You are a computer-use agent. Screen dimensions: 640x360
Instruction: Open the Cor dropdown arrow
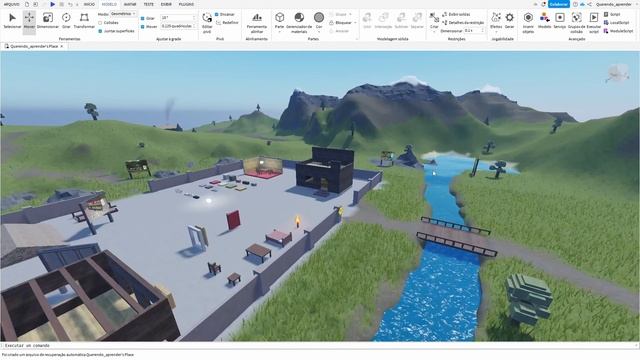click(319, 32)
